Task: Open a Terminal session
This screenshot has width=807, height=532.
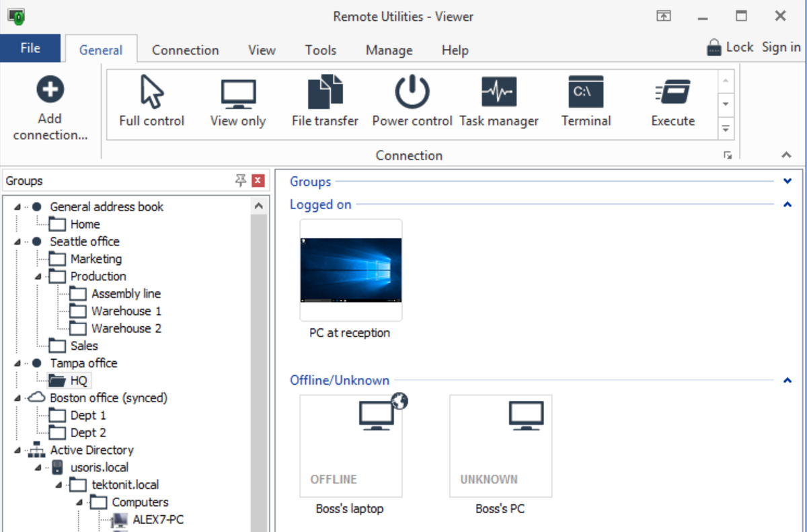Action: coord(585,100)
